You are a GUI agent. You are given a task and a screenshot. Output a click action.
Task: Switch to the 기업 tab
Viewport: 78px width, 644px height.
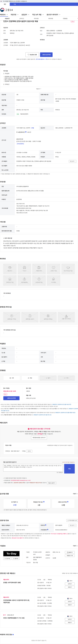tap(14, 4)
